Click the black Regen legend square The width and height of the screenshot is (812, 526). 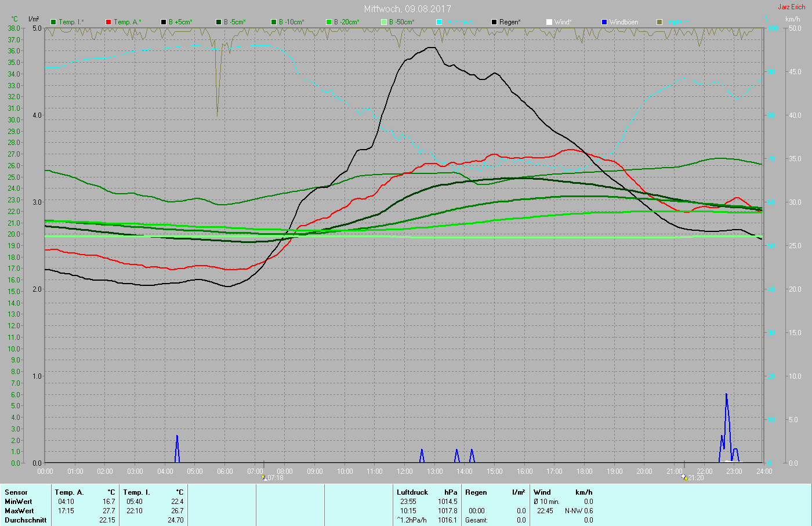click(x=494, y=22)
